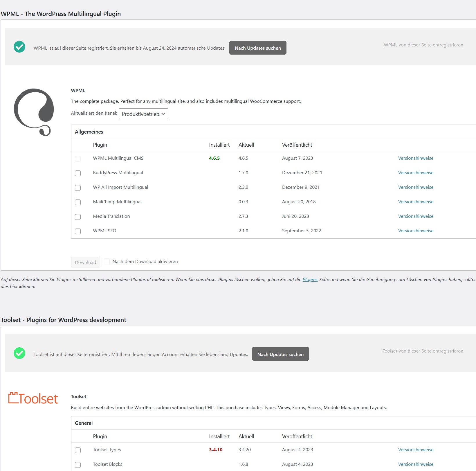Click release date 'September 5, 2022'
476x471 pixels.
click(x=302, y=231)
